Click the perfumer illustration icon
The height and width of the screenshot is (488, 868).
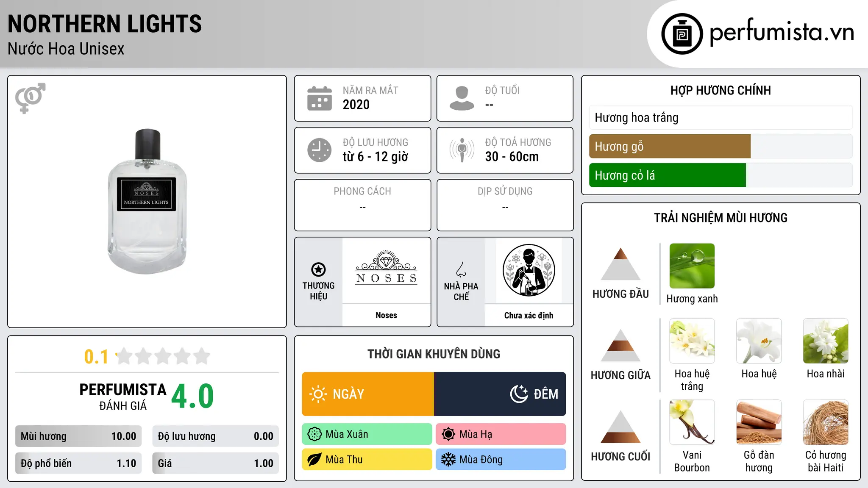[529, 270]
